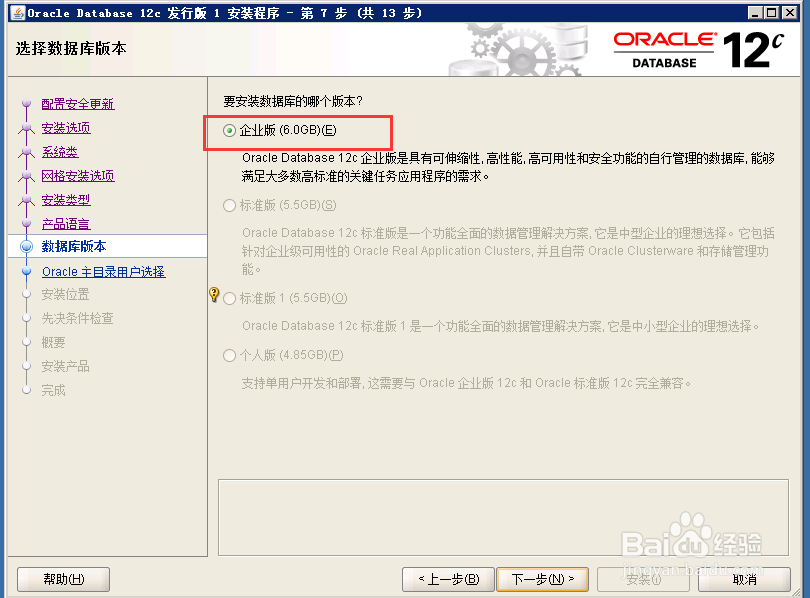This screenshot has height=598, width=810.
Task: Open the 安装选项 sidebar step
Action: pos(66,128)
